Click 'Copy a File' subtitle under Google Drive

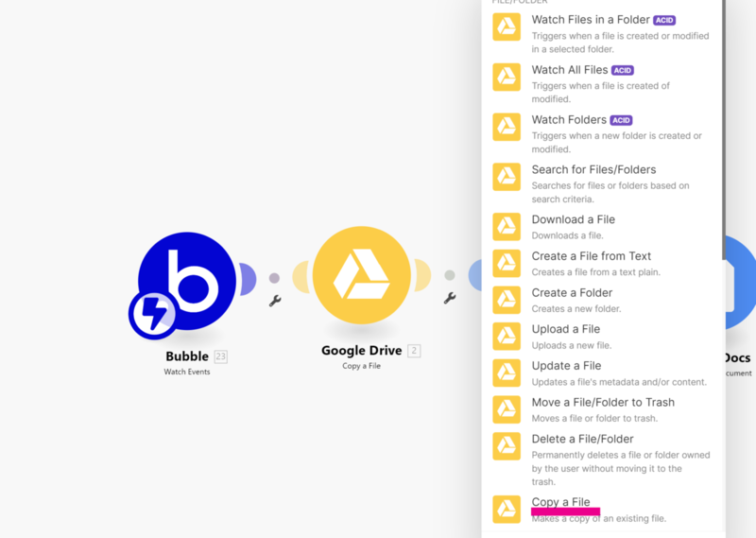coord(362,366)
